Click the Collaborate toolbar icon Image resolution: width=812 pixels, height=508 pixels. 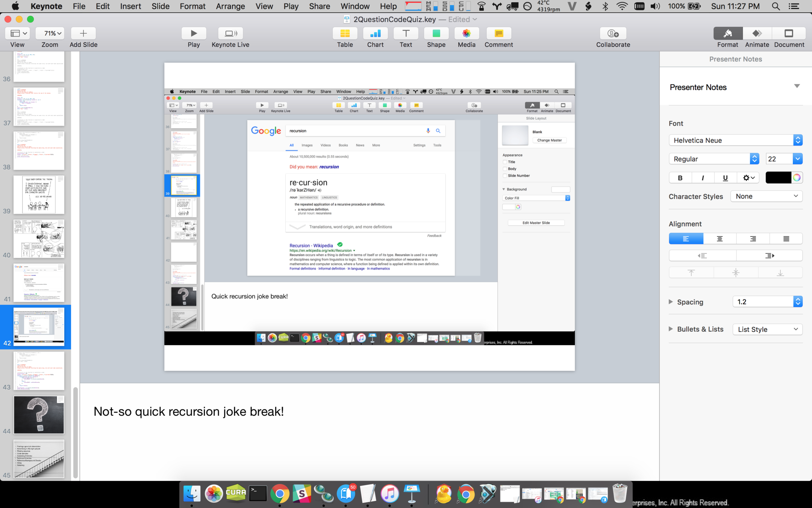[x=613, y=33]
